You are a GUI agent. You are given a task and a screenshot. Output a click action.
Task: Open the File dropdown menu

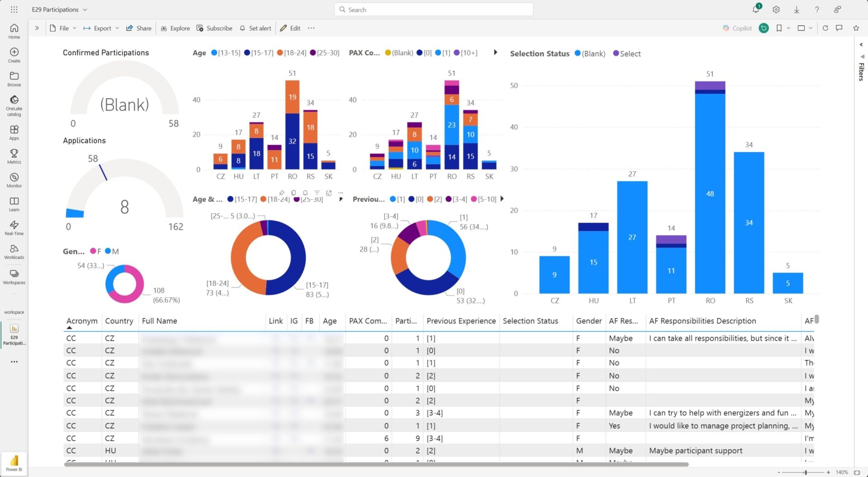coord(63,28)
